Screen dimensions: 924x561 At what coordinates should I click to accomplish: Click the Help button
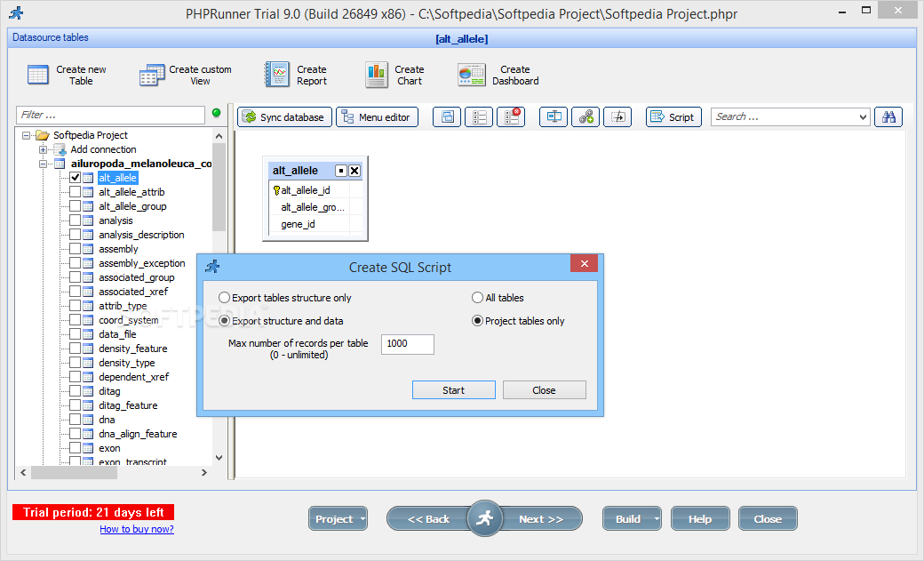coord(700,519)
